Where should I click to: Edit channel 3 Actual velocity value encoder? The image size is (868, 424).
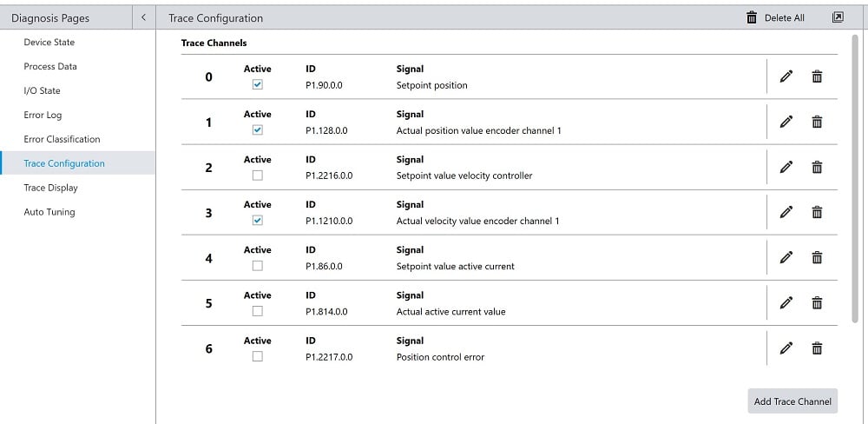[x=786, y=212]
